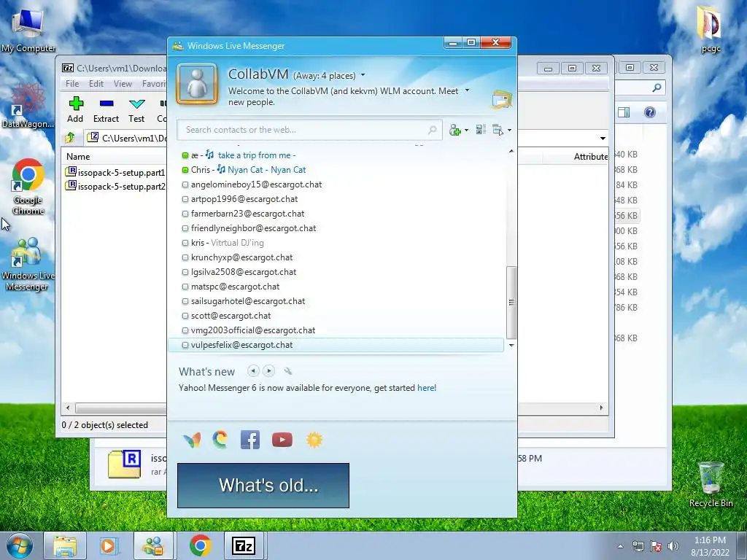Open View menu in 7-Zip window
Image resolution: width=747 pixels, height=560 pixels.
(123, 84)
